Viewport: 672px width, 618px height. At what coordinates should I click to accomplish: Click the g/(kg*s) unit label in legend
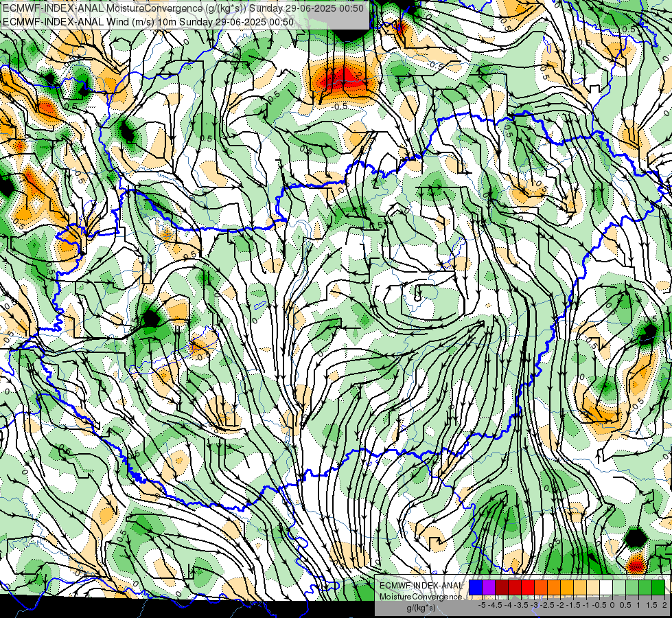(x=421, y=608)
